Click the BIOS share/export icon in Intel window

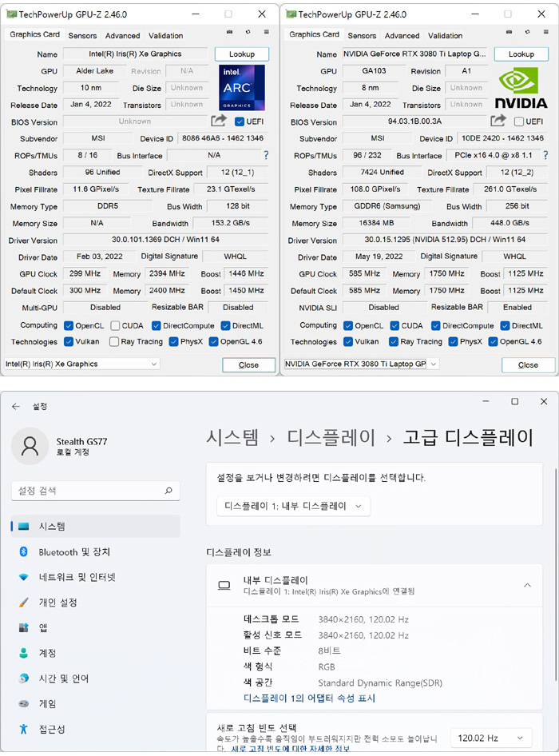pyautogui.click(x=218, y=121)
